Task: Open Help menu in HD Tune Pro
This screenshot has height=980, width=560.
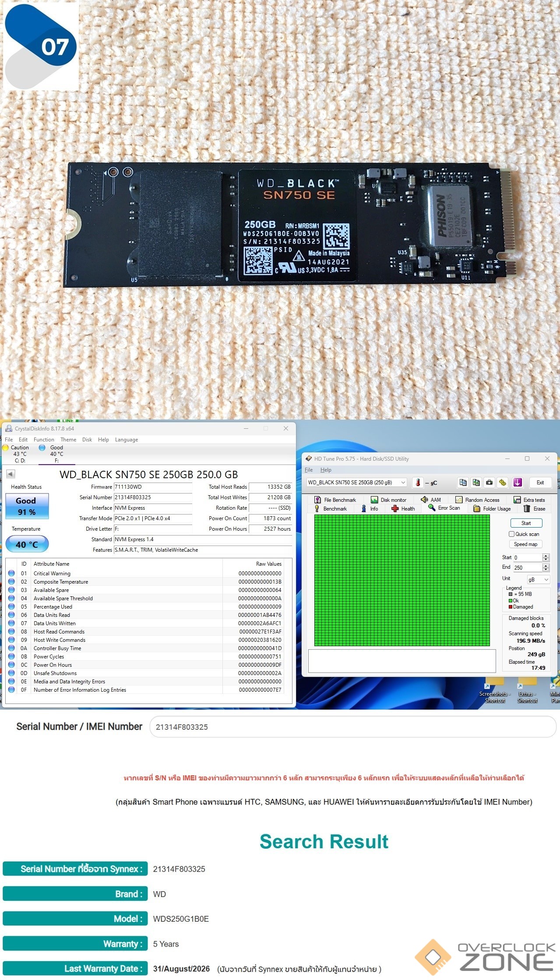Action: click(x=326, y=469)
